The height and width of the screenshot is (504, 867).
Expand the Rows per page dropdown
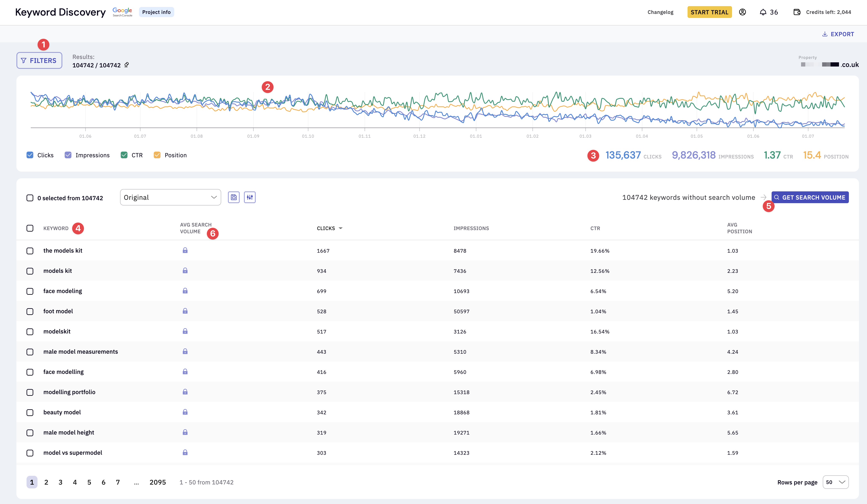click(x=835, y=482)
